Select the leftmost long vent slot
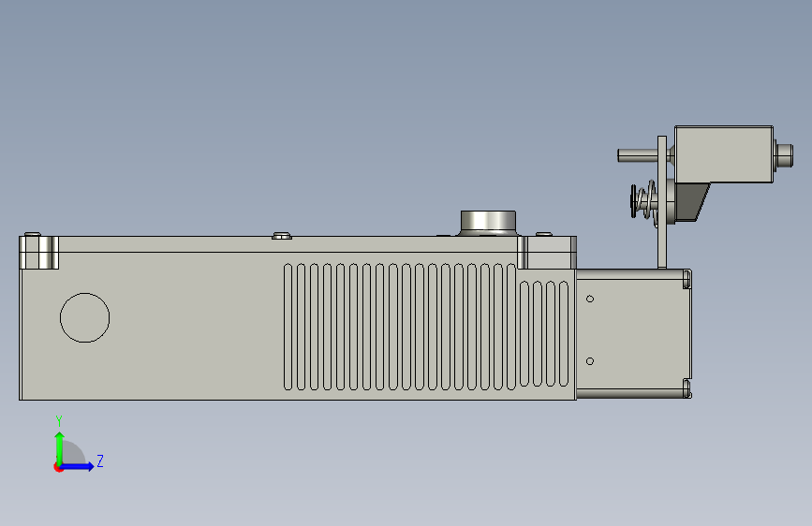This screenshot has height=526, width=812. click(x=288, y=327)
